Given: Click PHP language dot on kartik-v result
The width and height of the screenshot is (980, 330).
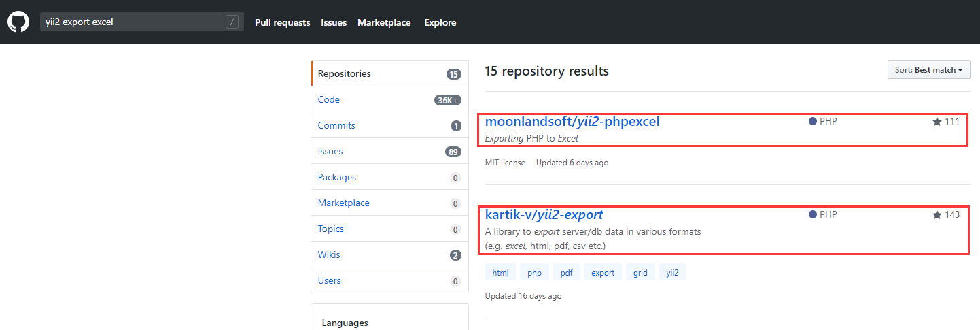Looking at the screenshot, I should click(812, 215).
